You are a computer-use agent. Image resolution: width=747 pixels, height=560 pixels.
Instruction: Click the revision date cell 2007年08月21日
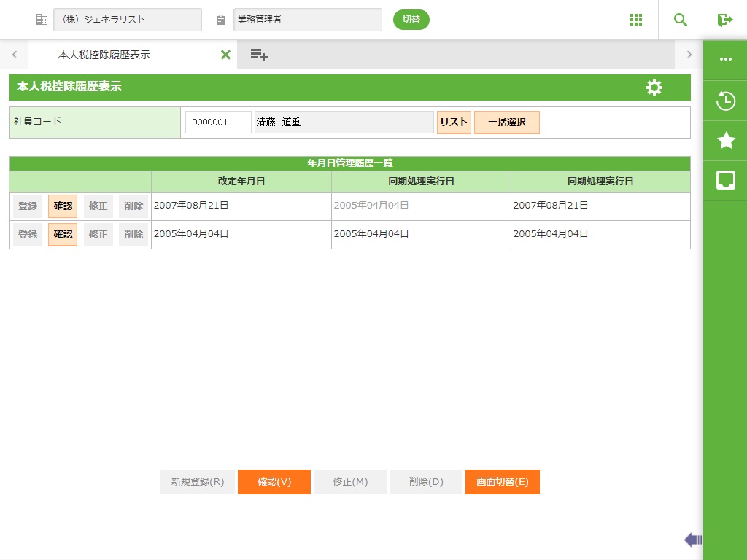point(241,206)
